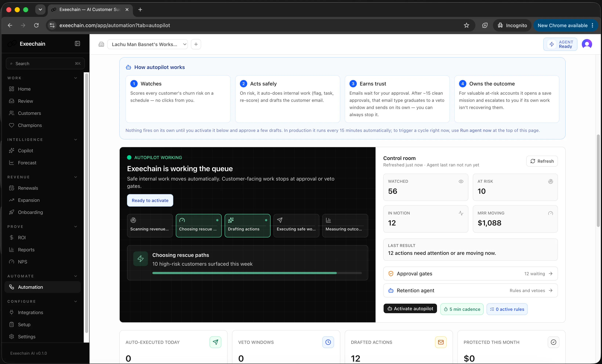Viewport: 602px width, 364px height.
Task: Open Integrations in the sidebar
Action: pos(43,312)
